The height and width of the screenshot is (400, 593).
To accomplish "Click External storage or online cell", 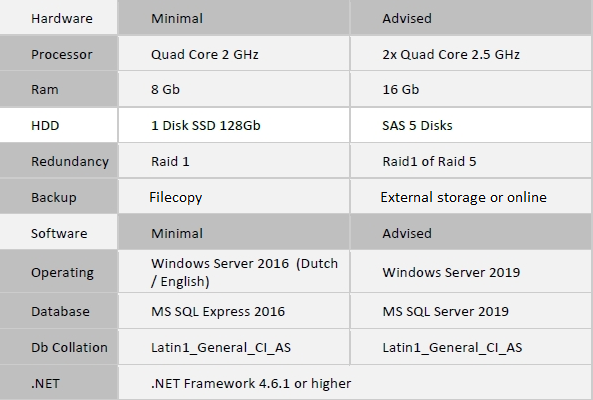I will point(471,197).
